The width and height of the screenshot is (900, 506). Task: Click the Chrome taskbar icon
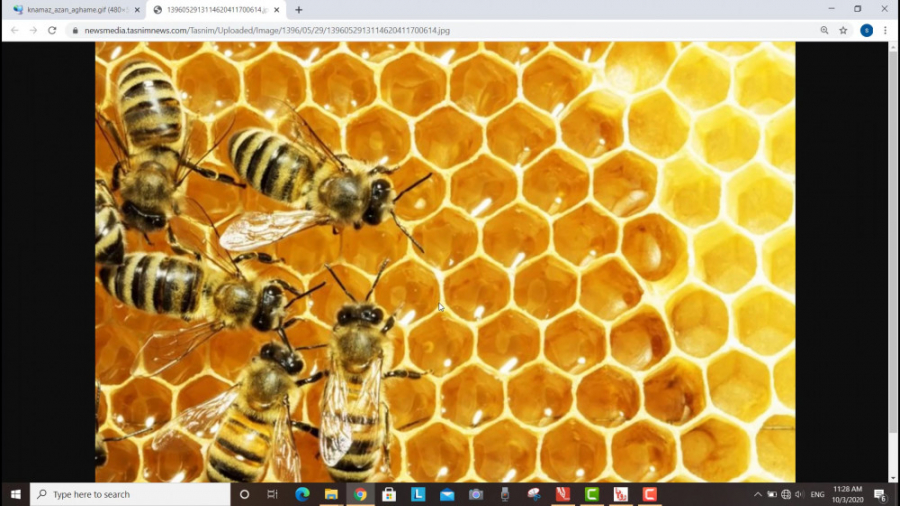[x=360, y=494]
